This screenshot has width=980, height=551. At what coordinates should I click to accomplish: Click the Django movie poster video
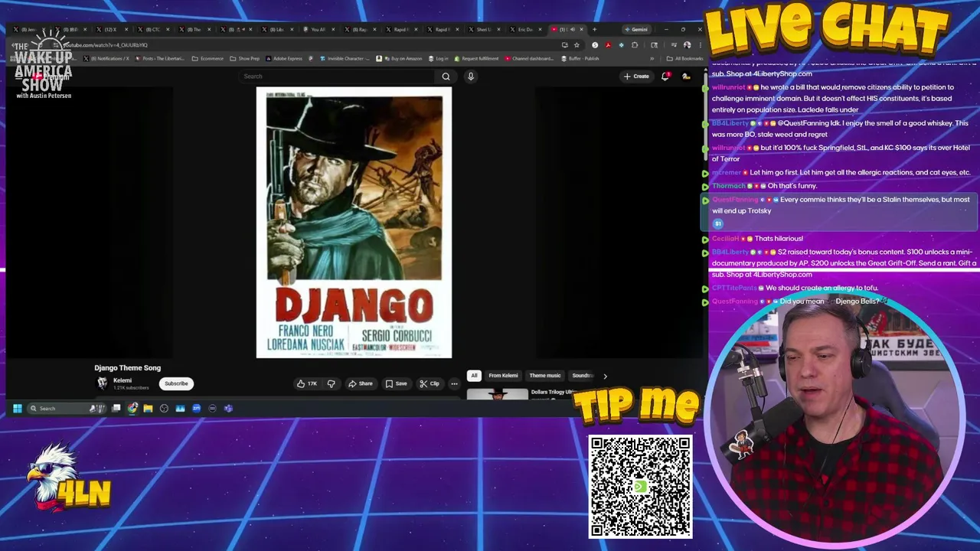(354, 223)
